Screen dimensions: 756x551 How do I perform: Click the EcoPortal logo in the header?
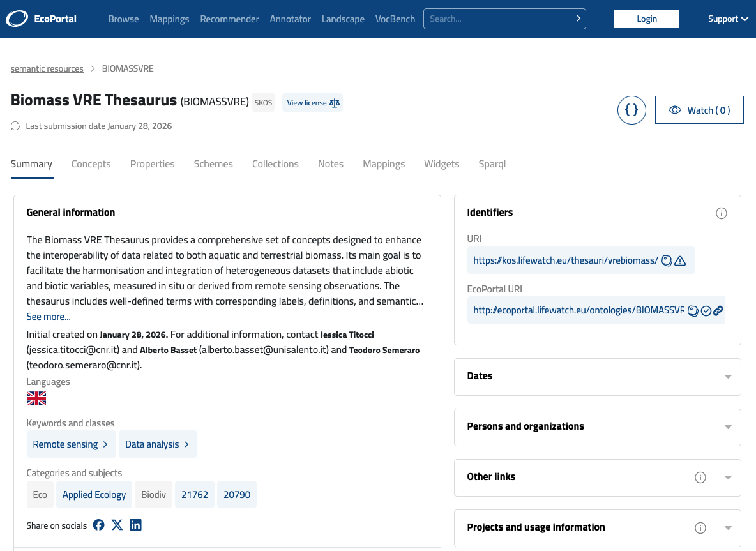click(x=41, y=19)
